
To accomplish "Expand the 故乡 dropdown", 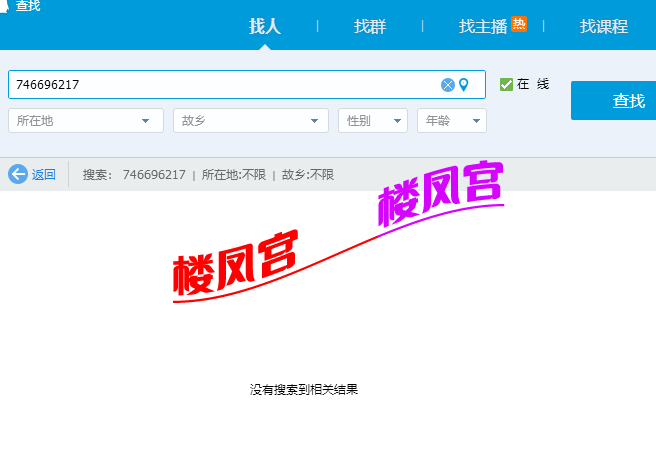I will tap(250, 121).
